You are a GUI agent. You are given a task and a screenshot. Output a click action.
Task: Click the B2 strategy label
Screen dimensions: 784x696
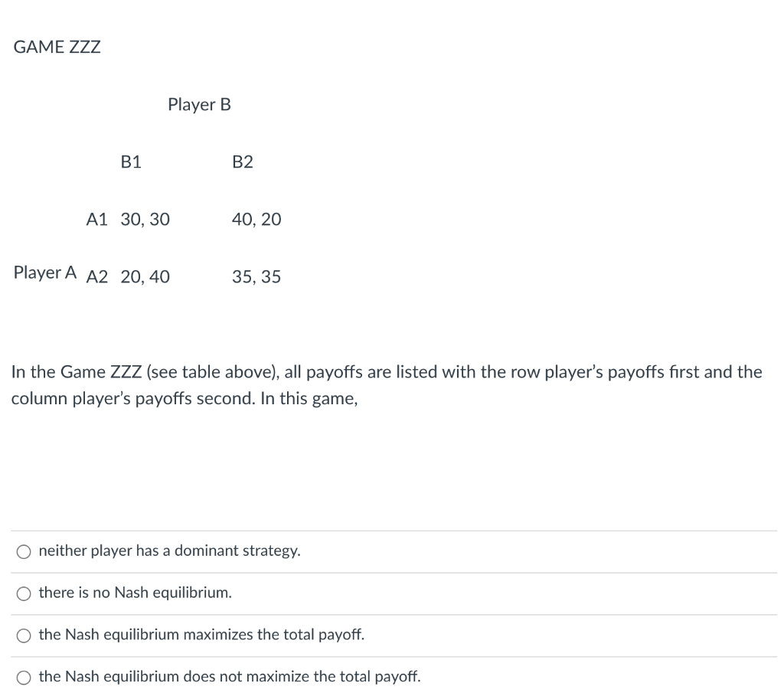click(x=242, y=162)
